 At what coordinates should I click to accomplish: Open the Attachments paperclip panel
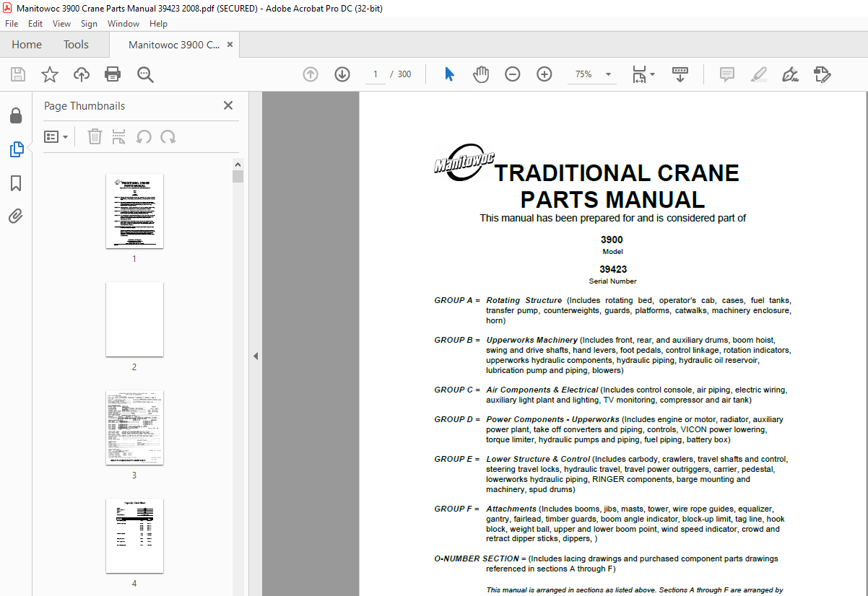point(16,216)
